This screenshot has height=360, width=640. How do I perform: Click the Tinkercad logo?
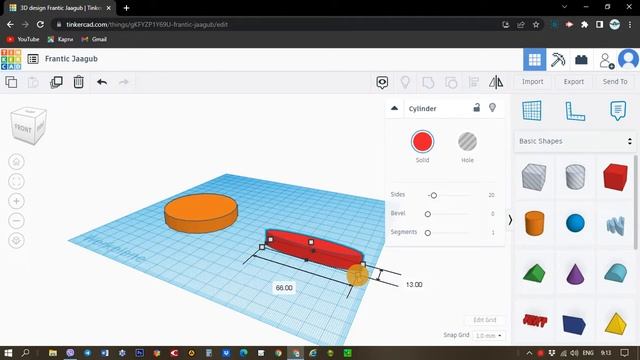point(11,59)
